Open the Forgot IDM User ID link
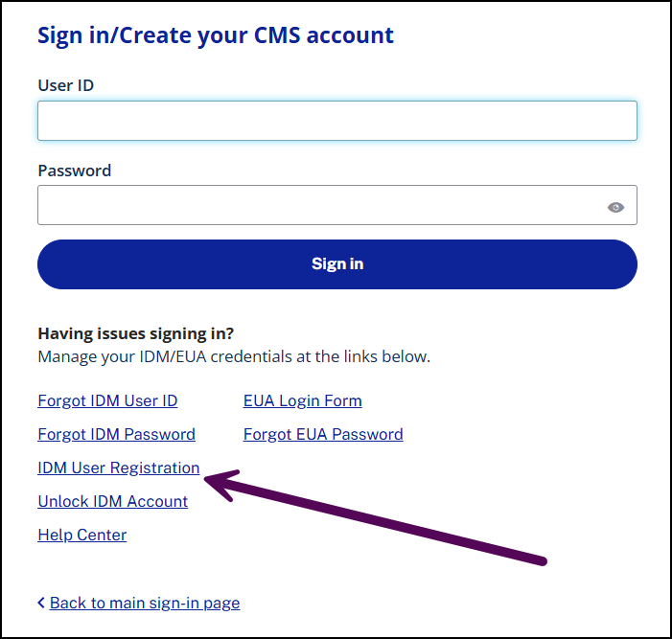The width and height of the screenshot is (672, 639). pos(107,400)
